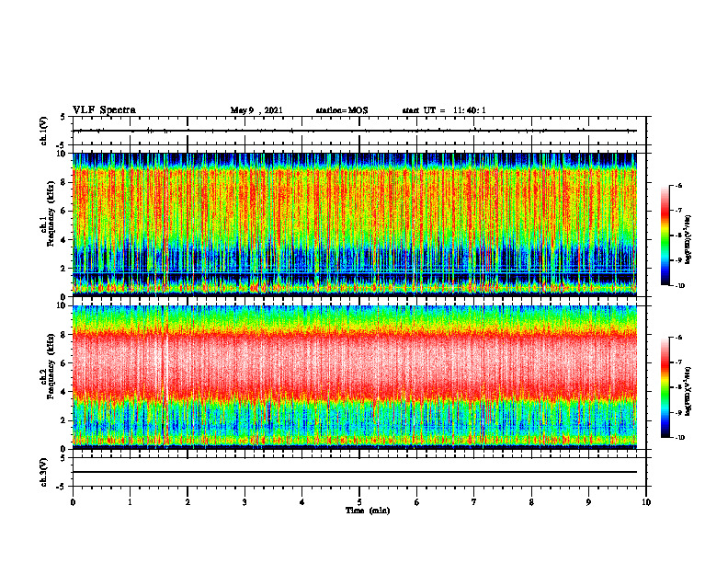
Task: Click the "3" tick on the time axis
Action: 245,502
